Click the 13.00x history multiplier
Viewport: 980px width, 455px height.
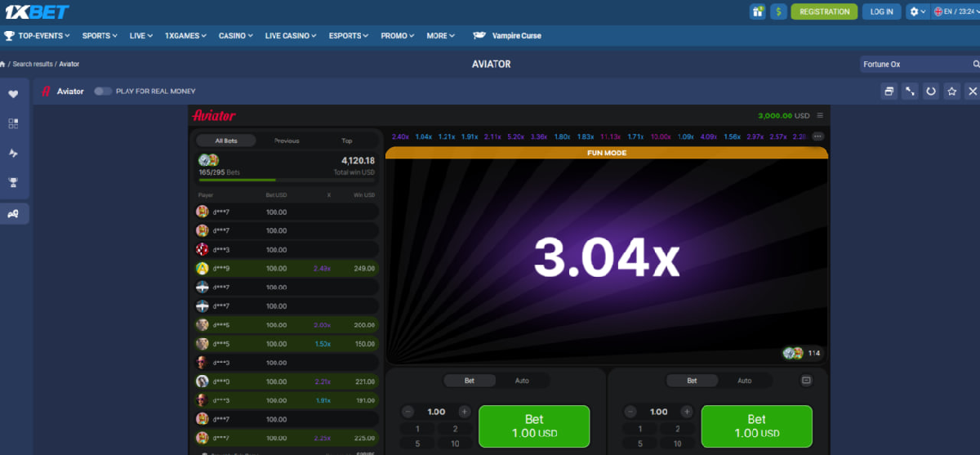tap(661, 136)
